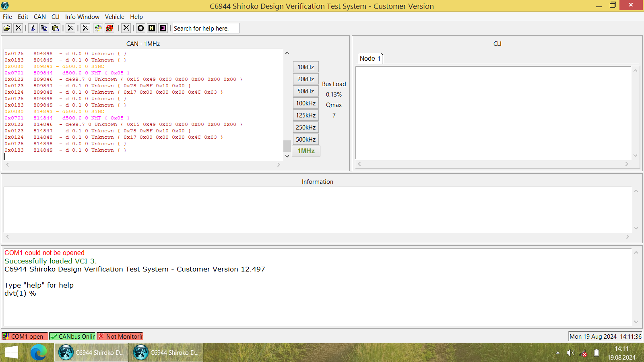The width and height of the screenshot is (644, 362).
Task: Click the help search input field
Action: pos(206,28)
